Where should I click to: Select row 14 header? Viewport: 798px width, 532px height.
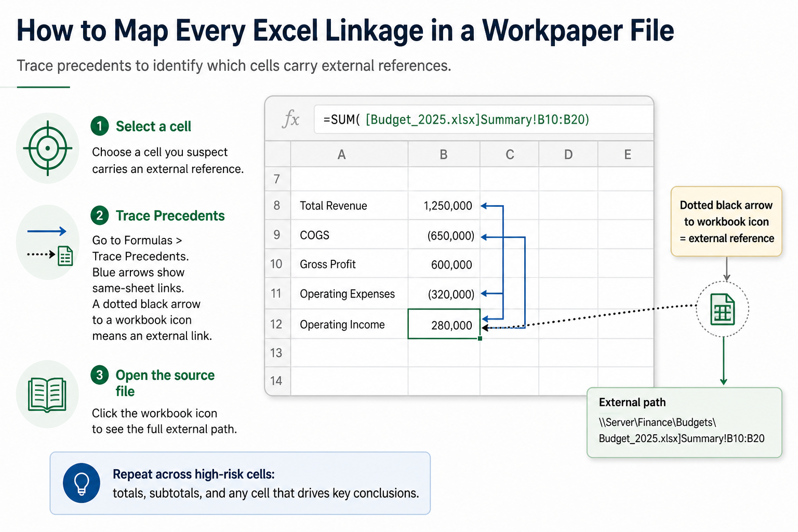click(277, 381)
